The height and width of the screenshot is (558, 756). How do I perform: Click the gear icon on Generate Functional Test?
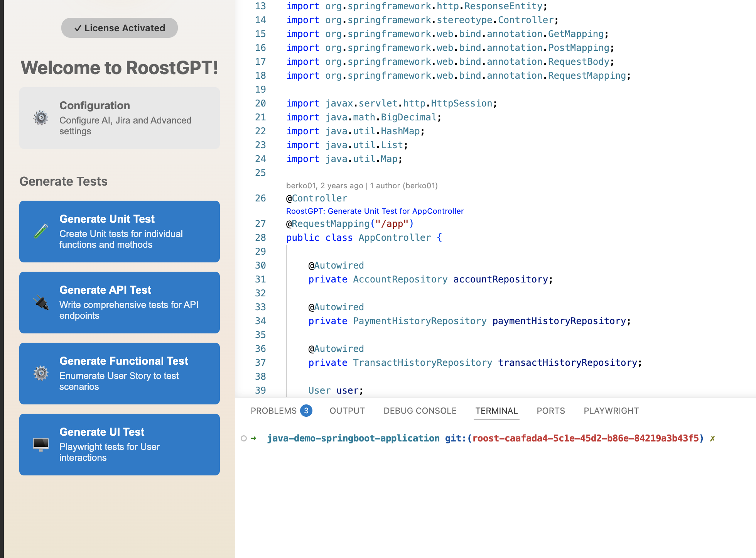click(x=40, y=374)
